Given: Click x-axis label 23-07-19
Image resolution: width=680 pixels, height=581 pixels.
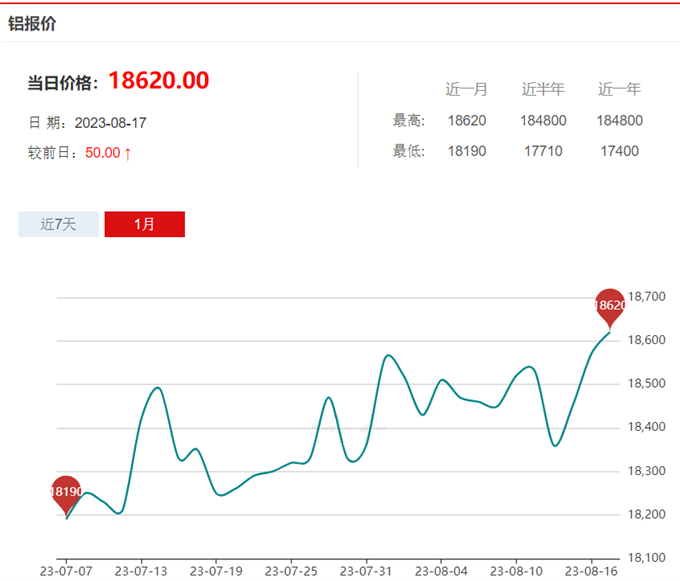Looking at the screenshot, I should [216, 571].
